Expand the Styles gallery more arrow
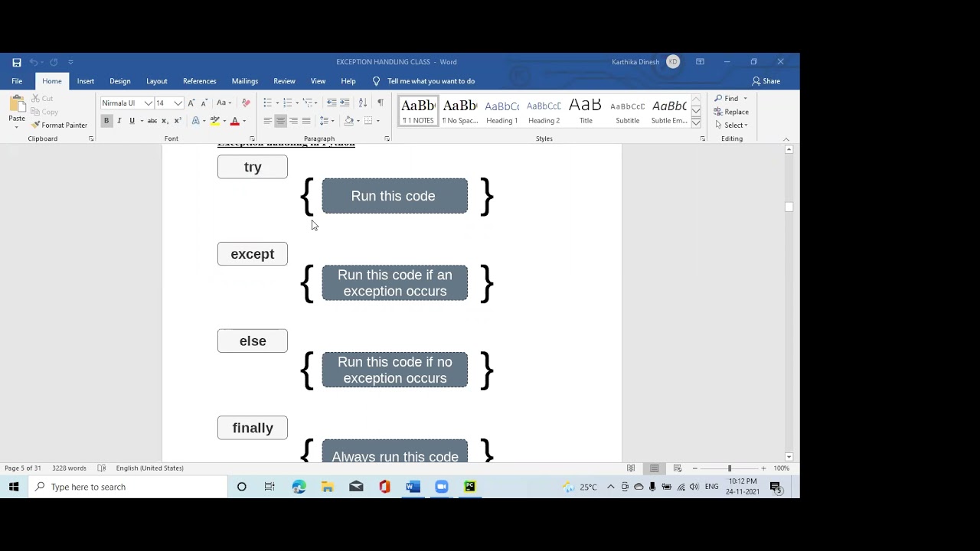 coord(696,122)
